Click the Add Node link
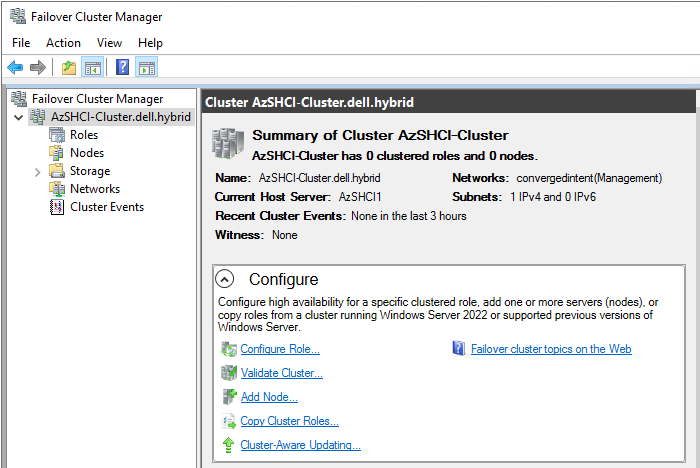Image resolution: width=700 pixels, height=468 pixels. coord(268,397)
